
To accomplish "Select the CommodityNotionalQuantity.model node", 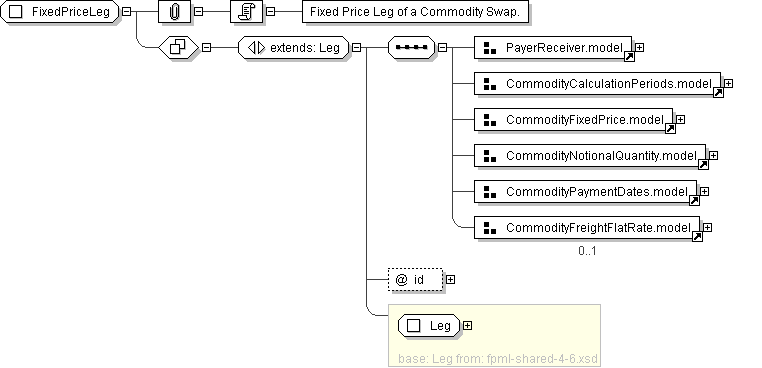I will click(590, 156).
